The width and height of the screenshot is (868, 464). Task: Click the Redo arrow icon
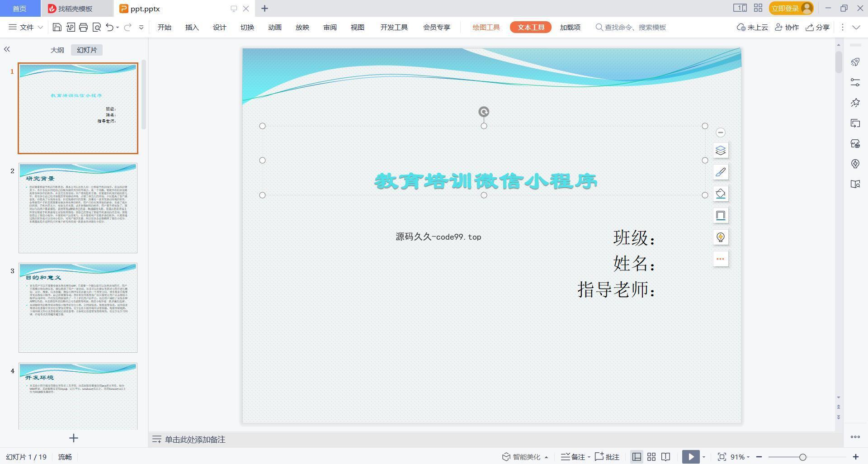128,27
